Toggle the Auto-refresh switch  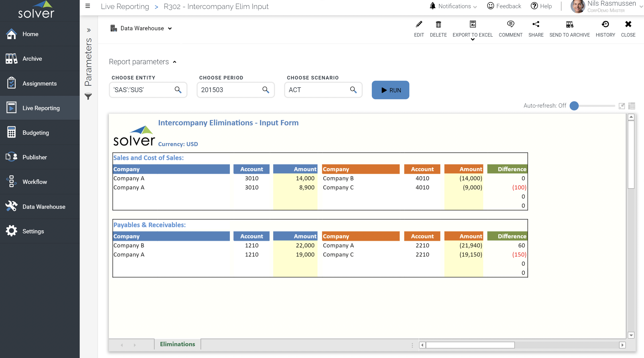pos(574,106)
